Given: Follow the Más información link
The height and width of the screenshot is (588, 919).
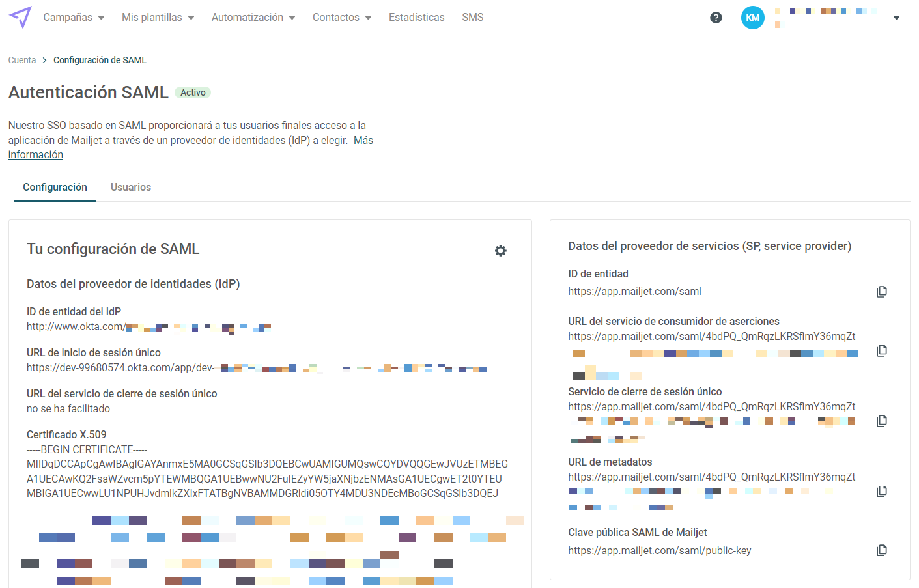Looking at the screenshot, I should coord(363,141).
